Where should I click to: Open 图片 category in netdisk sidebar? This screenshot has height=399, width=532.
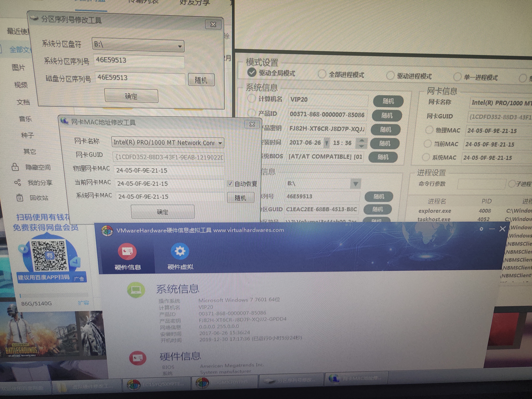coord(19,68)
